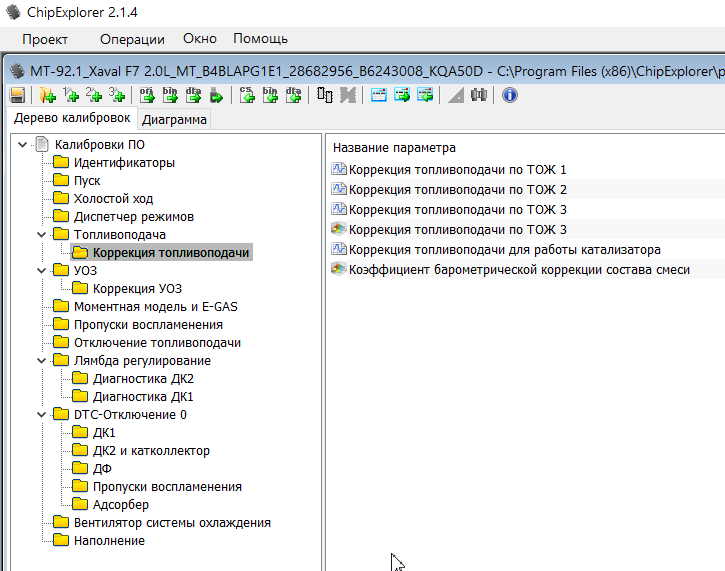Switch to the Диаграмма tab
The width and height of the screenshot is (725, 571).
click(175, 120)
